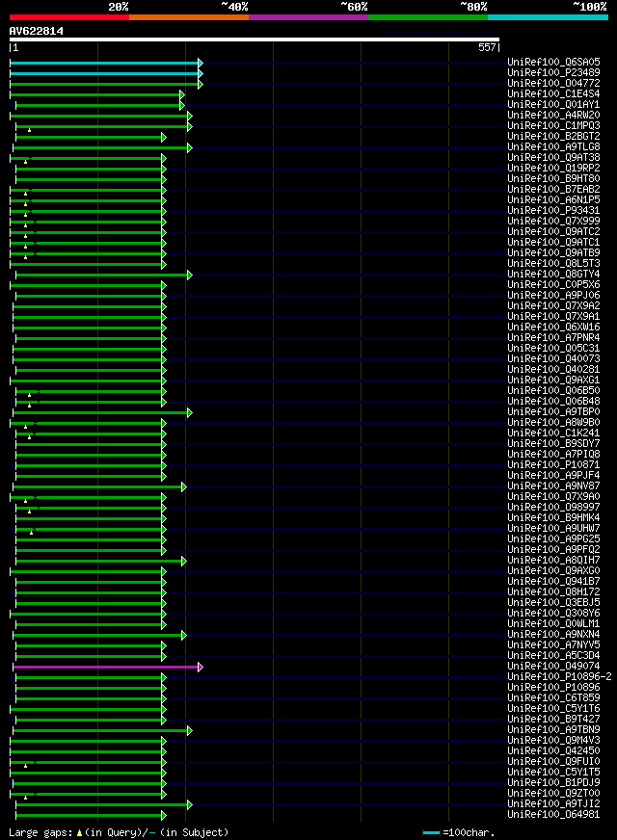Click the label UniRef100_Q40073
The width and height of the screenshot is (617, 840).
(x=553, y=358)
